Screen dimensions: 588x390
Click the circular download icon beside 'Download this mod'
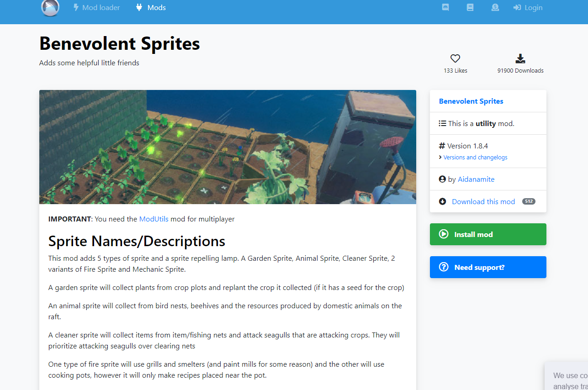pyautogui.click(x=442, y=202)
